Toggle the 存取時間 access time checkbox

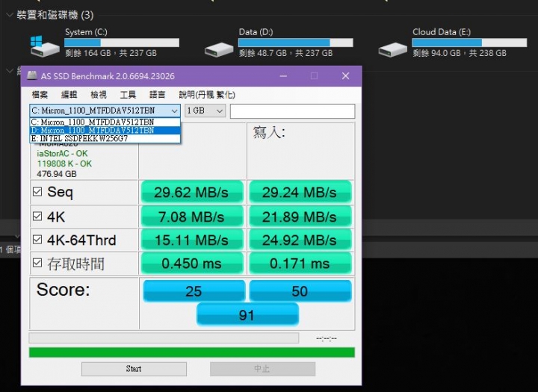coord(37,263)
